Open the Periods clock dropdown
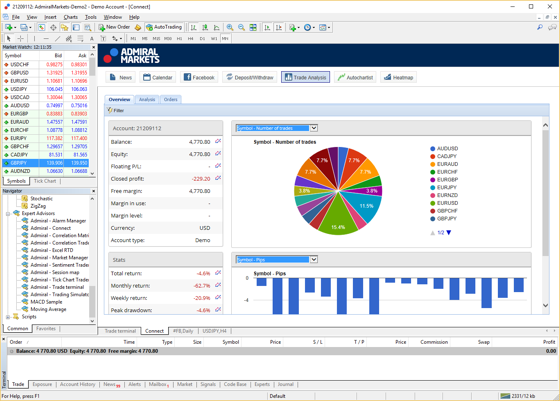 point(314,27)
